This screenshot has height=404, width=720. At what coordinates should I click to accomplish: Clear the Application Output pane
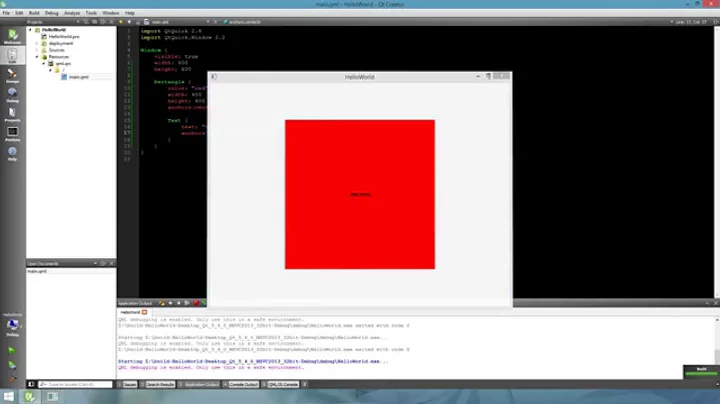pos(162,303)
